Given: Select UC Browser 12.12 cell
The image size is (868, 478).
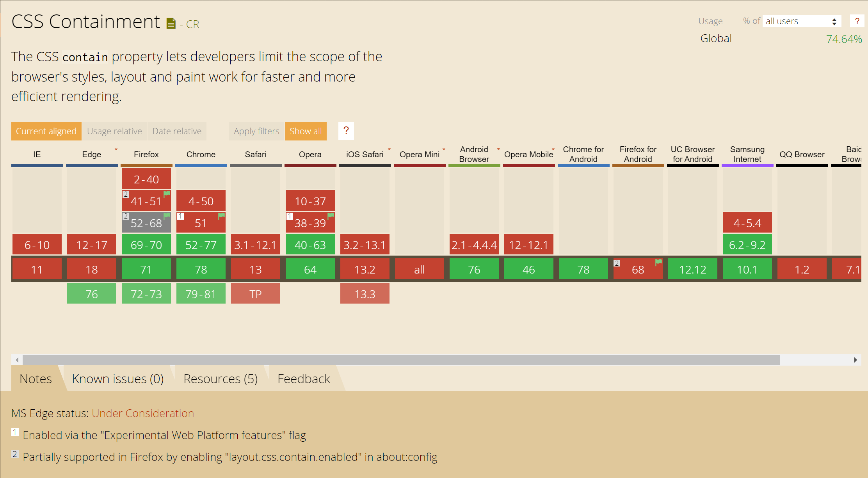Looking at the screenshot, I should (x=693, y=269).
